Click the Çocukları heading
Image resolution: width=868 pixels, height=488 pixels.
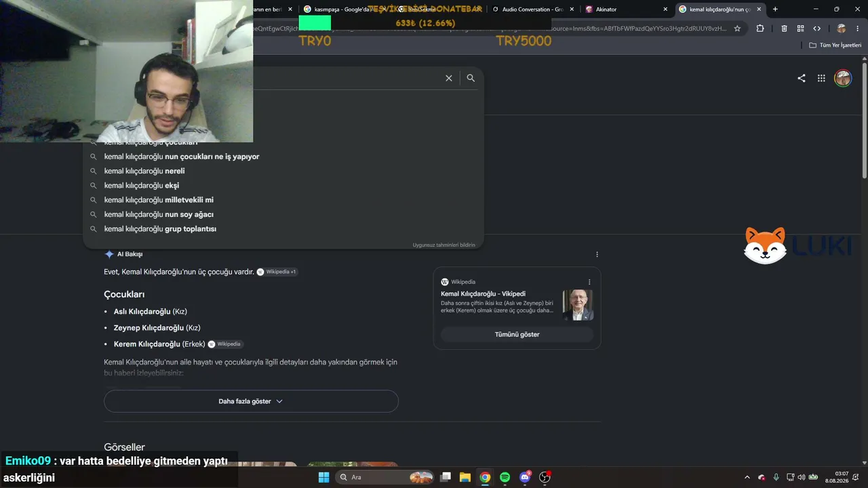pos(124,294)
